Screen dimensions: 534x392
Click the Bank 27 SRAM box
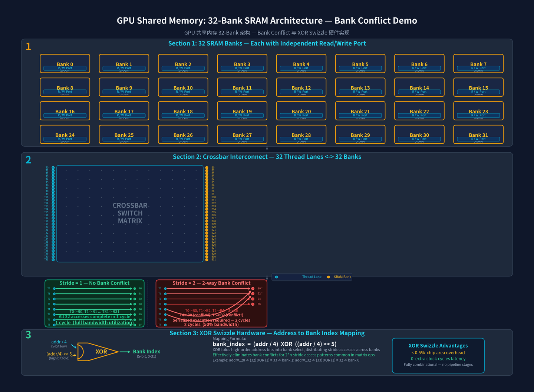pos(242,134)
